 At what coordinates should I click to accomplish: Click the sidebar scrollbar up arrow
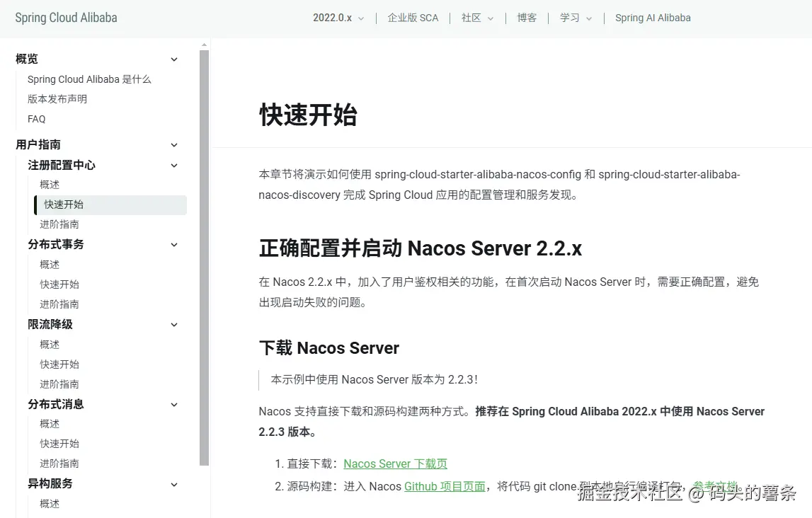point(204,45)
